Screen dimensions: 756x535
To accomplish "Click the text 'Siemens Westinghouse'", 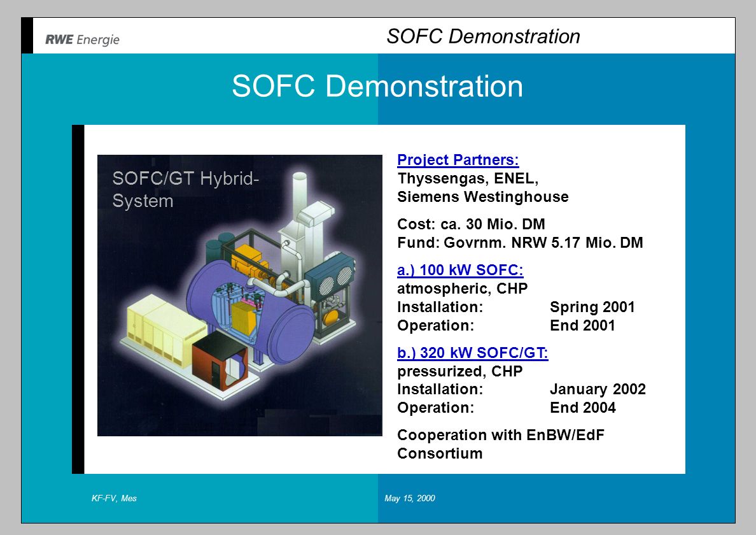I will point(482,197).
